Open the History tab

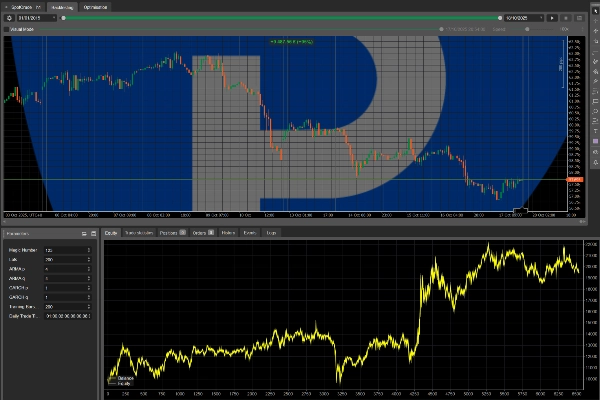click(x=228, y=232)
